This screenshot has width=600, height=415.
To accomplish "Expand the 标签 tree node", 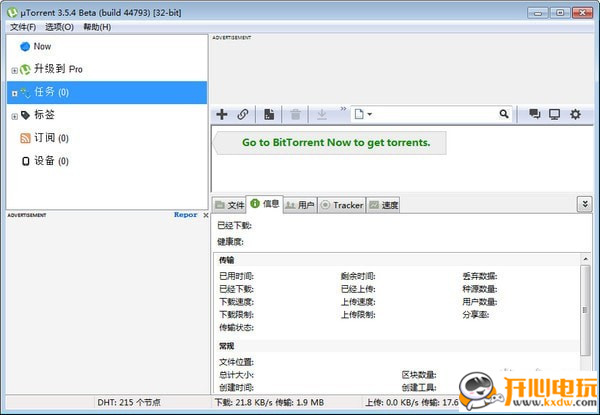I will coord(14,116).
